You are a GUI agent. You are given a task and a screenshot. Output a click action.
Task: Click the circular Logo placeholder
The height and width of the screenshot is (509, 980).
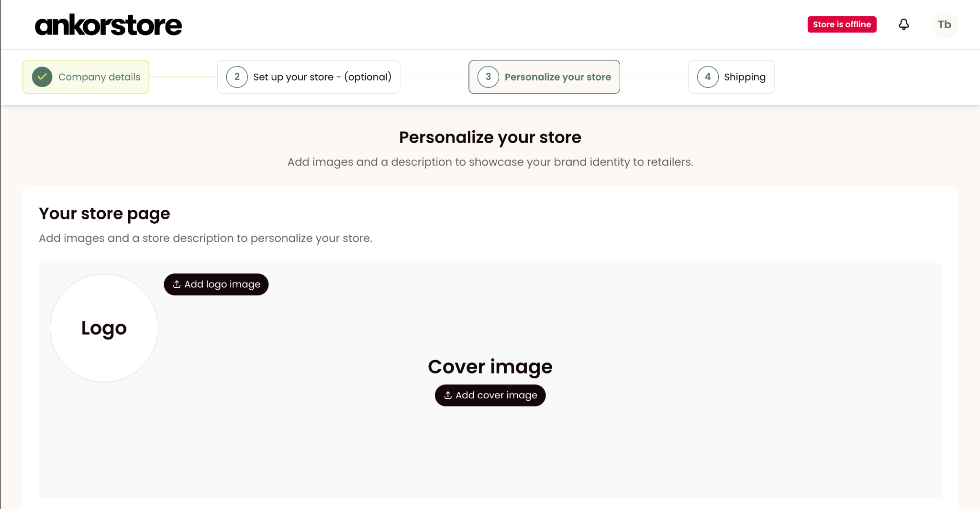point(104,328)
